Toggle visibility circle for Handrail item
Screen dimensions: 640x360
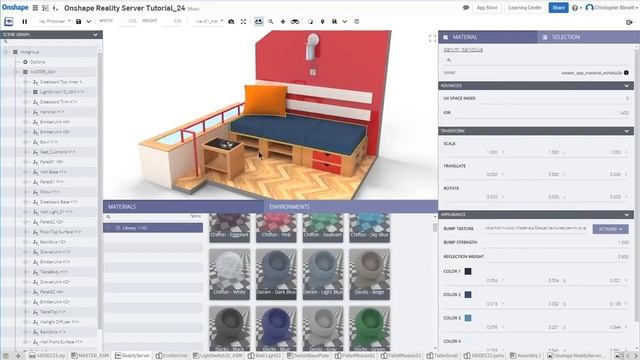pos(25,112)
